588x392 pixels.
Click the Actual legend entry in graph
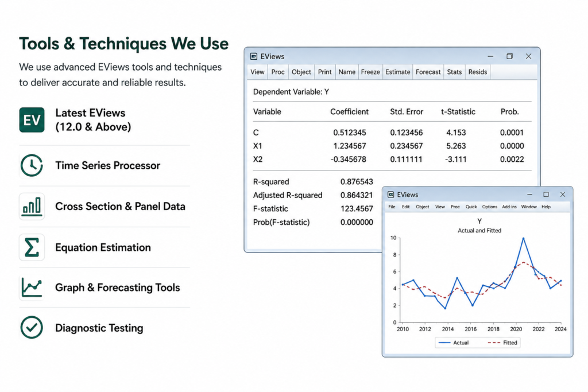[454, 343]
